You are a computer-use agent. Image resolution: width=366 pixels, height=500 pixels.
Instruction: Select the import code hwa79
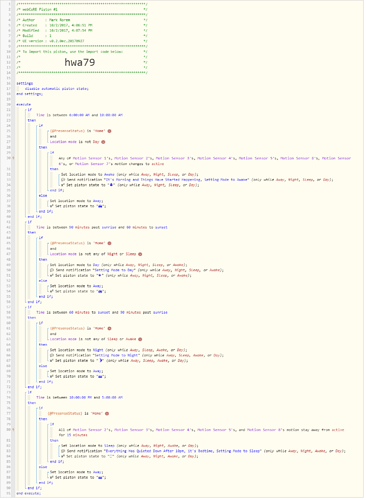[80, 62]
